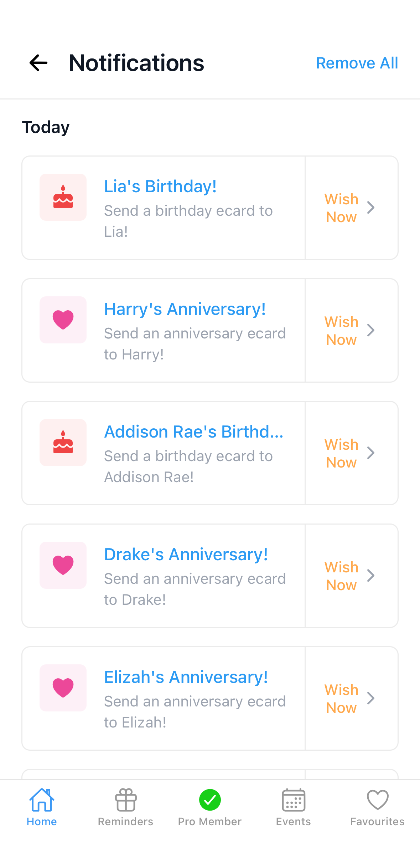Open the Reminders gift icon tab
The image size is (420, 868).
tap(126, 800)
